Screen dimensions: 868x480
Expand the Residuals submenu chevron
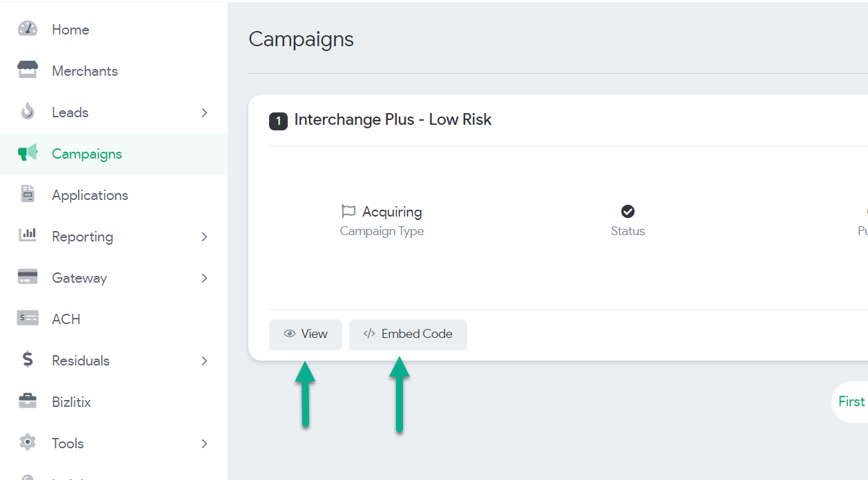[204, 361]
